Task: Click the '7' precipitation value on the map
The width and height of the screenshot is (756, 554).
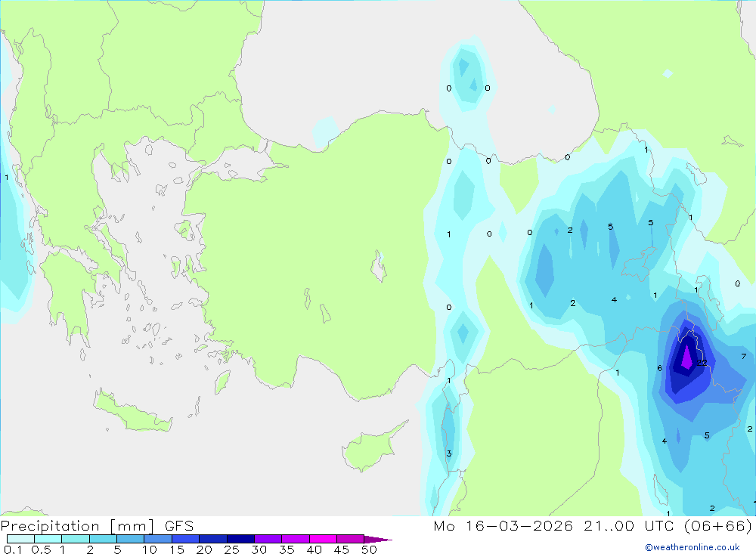Action: (743, 356)
